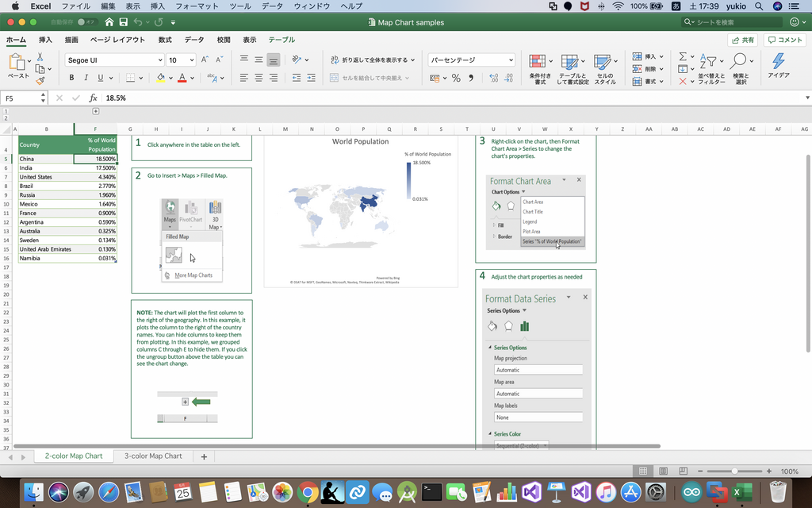812x508 pixels.
Task: Open the Page Layout ribbon tab
Action: [x=117, y=40]
